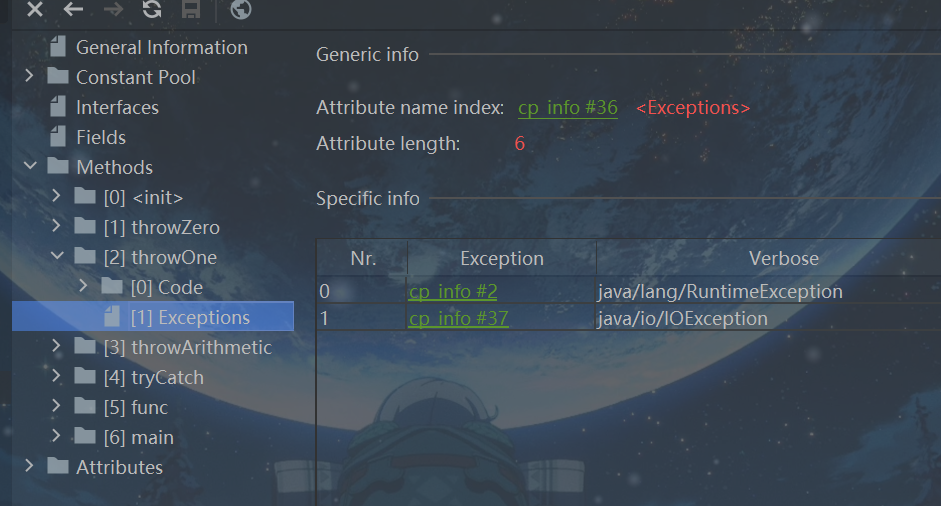Click the globe browser icon
The width and height of the screenshot is (941, 506).
(x=240, y=10)
